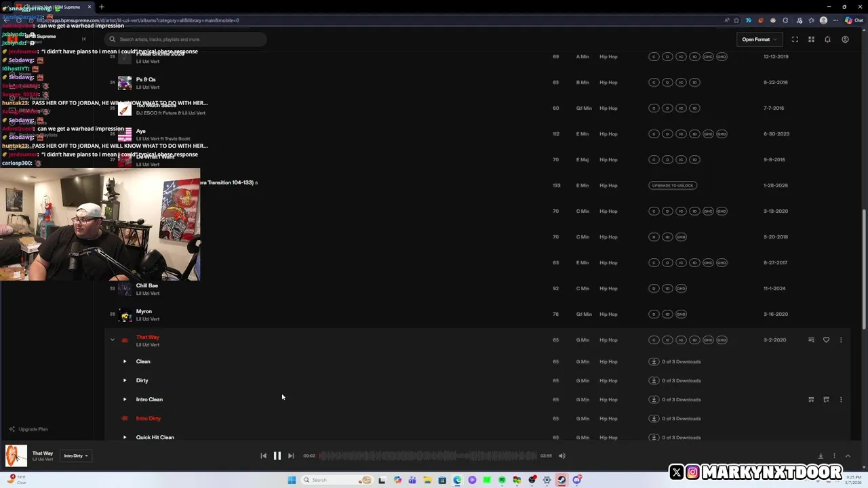The height and width of the screenshot is (488, 868).
Task: Click the Upgrade to Unlock button
Action: [x=673, y=185]
